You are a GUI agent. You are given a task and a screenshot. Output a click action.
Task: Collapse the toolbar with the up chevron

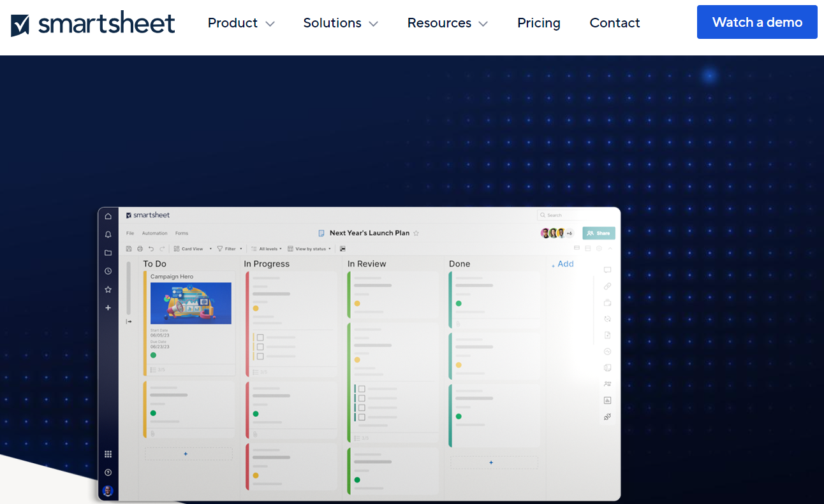610,248
